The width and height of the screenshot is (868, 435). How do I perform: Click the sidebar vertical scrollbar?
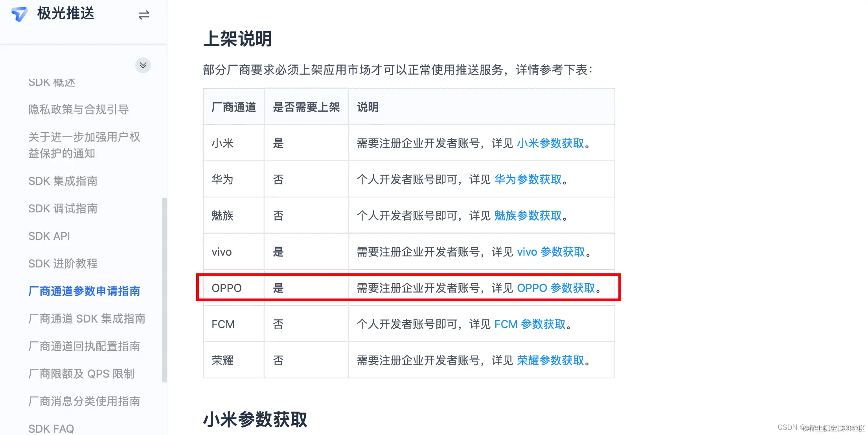point(164,290)
